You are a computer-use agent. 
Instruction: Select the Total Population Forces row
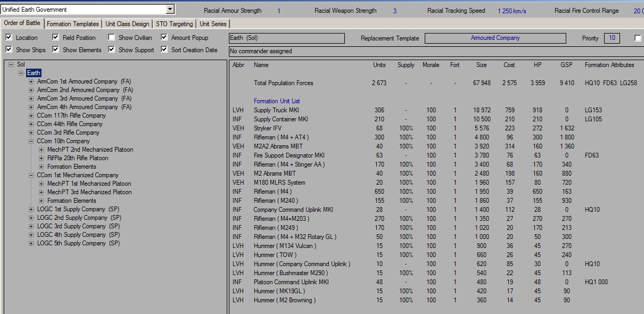pyautogui.click(x=436, y=83)
